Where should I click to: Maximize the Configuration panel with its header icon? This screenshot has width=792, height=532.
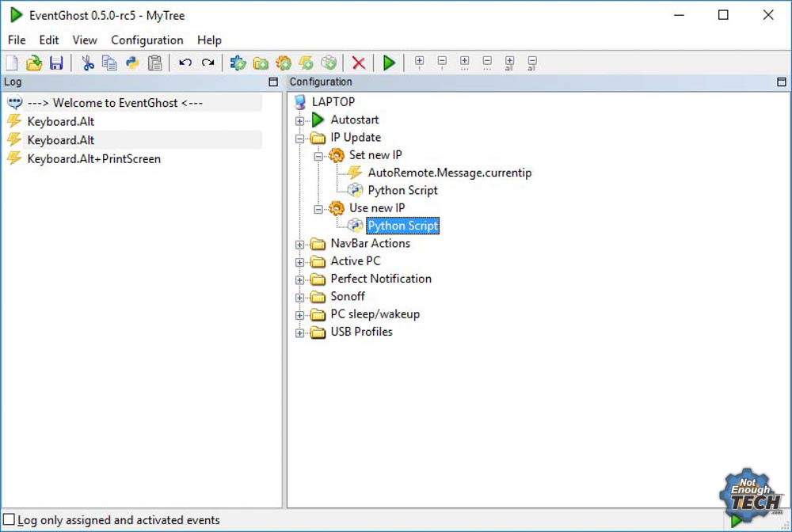click(x=782, y=82)
